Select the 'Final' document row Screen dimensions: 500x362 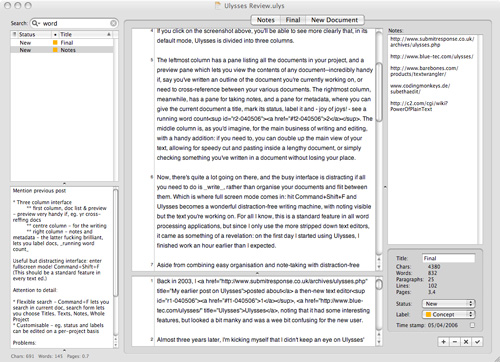(62, 43)
